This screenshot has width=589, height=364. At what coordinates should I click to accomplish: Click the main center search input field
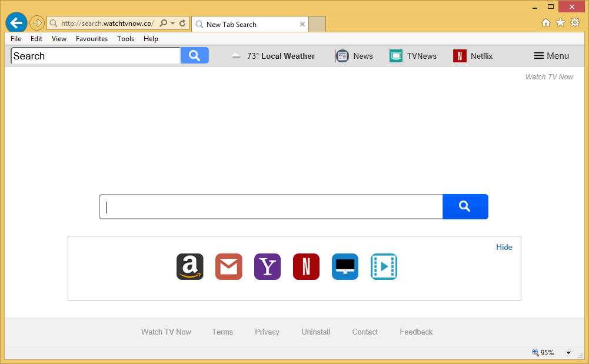click(x=271, y=207)
